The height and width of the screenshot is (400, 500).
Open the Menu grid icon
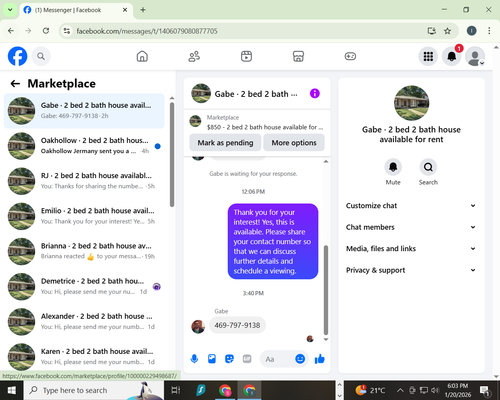coord(428,56)
